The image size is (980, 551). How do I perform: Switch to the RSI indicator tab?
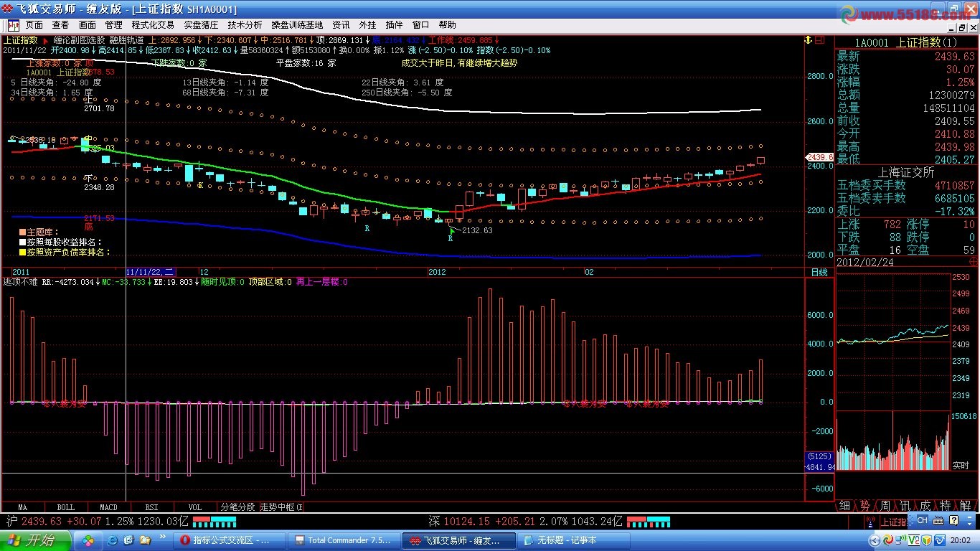[151, 507]
